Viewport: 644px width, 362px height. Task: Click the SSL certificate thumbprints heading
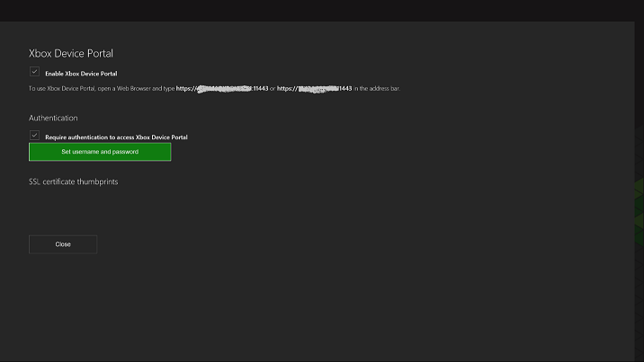pos(74,181)
